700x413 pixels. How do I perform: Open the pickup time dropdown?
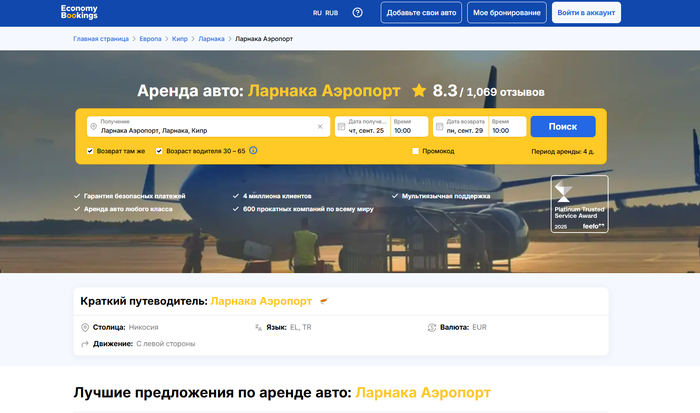pyautogui.click(x=409, y=126)
